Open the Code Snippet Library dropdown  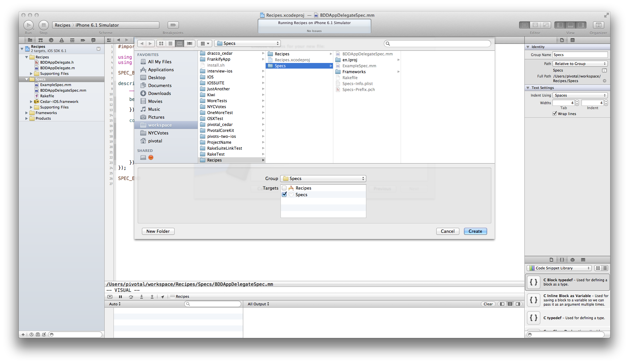pyautogui.click(x=559, y=268)
